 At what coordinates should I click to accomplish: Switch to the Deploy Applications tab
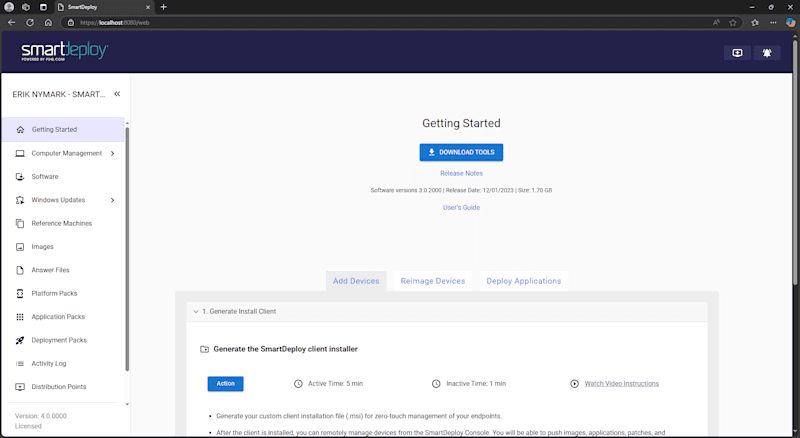(x=523, y=281)
